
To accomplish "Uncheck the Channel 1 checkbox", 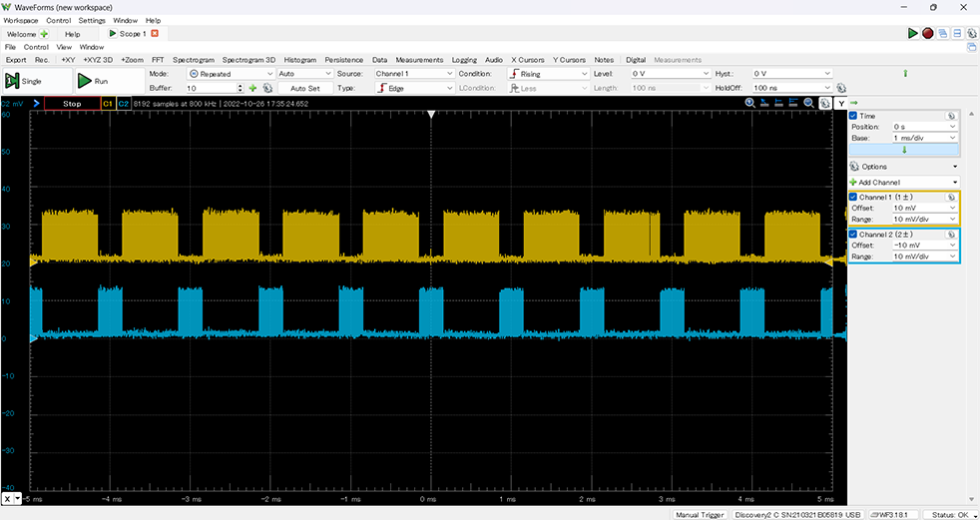I will pyautogui.click(x=853, y=197).
